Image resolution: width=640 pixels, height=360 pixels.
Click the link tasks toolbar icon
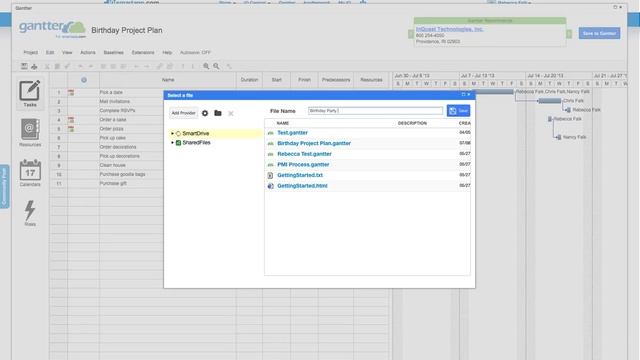pos(160,66)
